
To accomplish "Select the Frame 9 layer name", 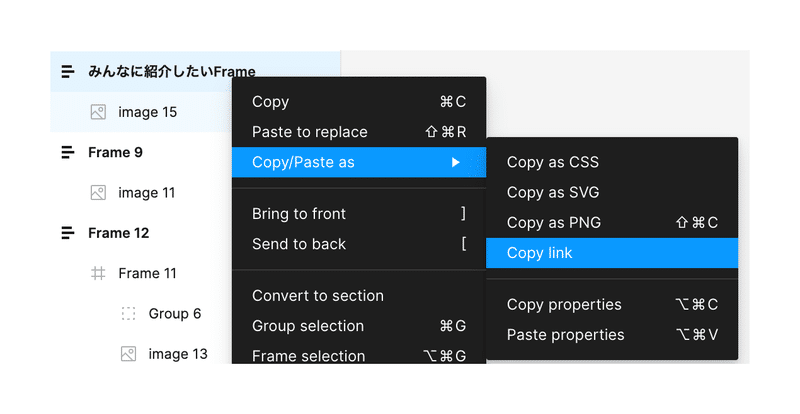I will 115,152.
